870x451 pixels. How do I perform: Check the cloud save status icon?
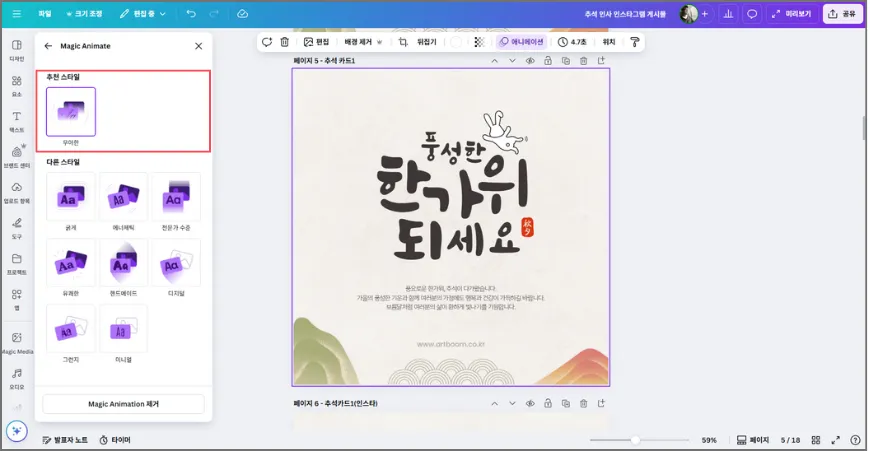[x=242, y=14]
